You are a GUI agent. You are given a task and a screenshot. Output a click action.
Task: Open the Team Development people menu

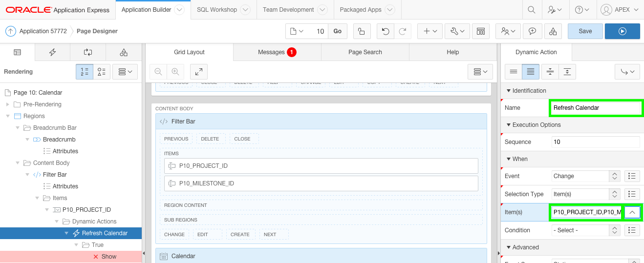pyautogui.click(x=508, y=31)
